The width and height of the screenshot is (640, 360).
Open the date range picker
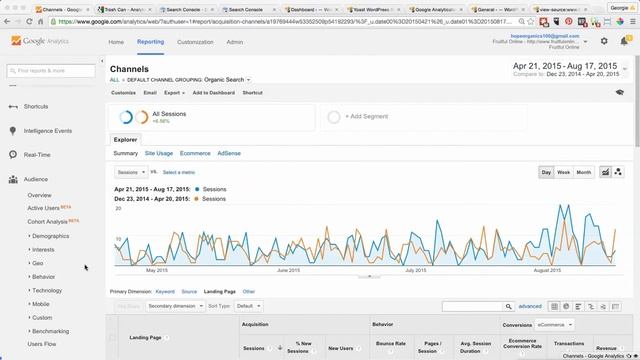pyautogui.click(x=570, y=69)
